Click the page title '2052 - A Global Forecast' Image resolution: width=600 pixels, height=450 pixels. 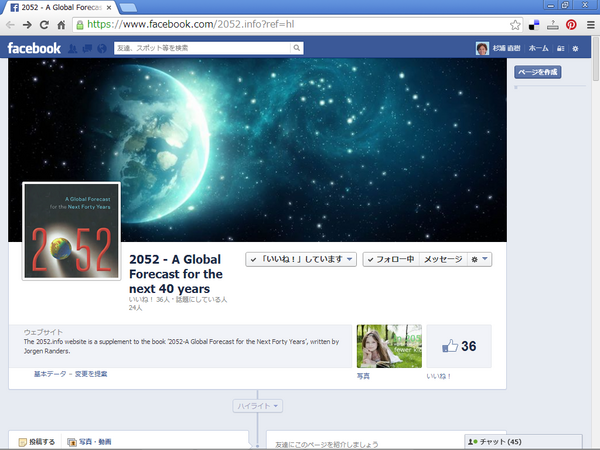(x=176, y=274)
